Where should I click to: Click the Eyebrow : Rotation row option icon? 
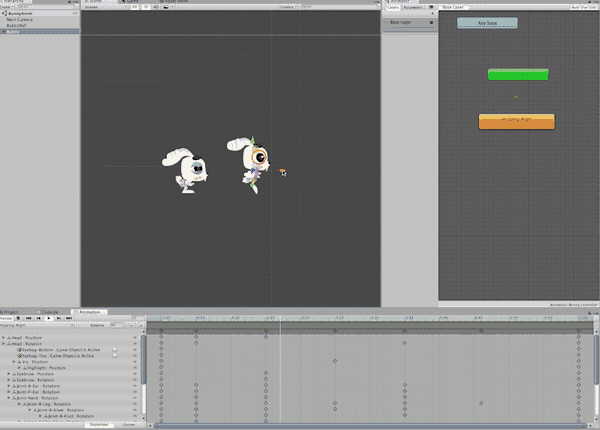135,380
